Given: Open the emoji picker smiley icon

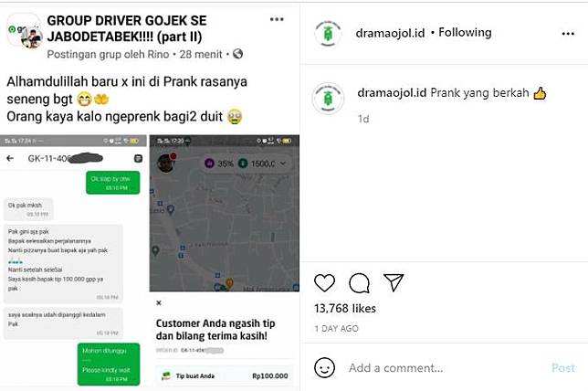Looking at the screenshot, I should (x=324, y=368).
